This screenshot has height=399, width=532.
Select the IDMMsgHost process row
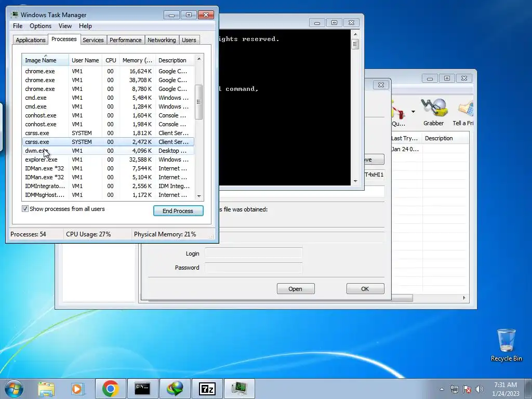point(108,195)
